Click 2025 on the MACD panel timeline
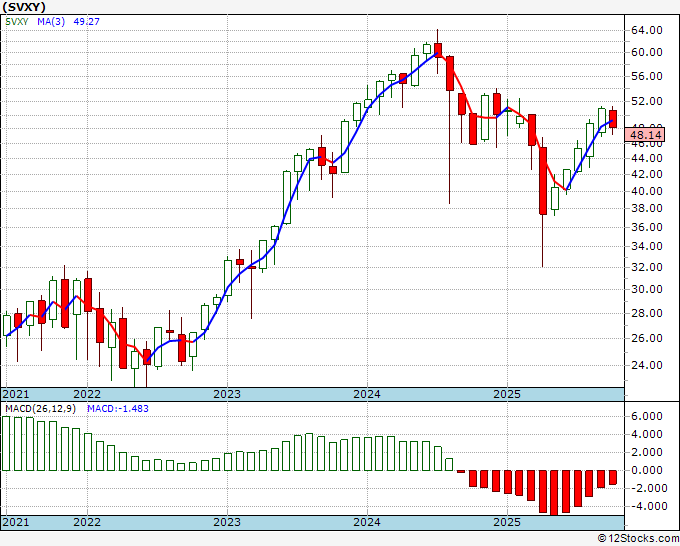Viewport: 680px width, 546px height. tap(507, 522)
